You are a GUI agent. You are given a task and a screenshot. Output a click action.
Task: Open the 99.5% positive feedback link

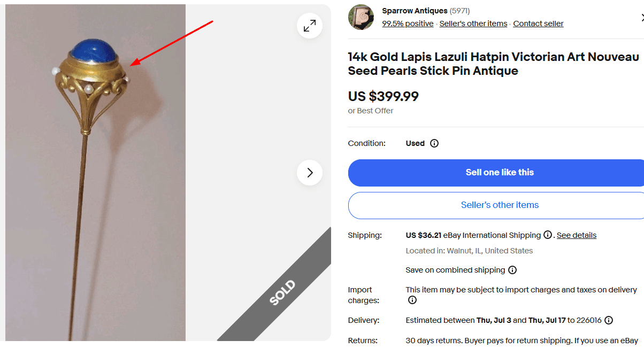coord(408,23)
